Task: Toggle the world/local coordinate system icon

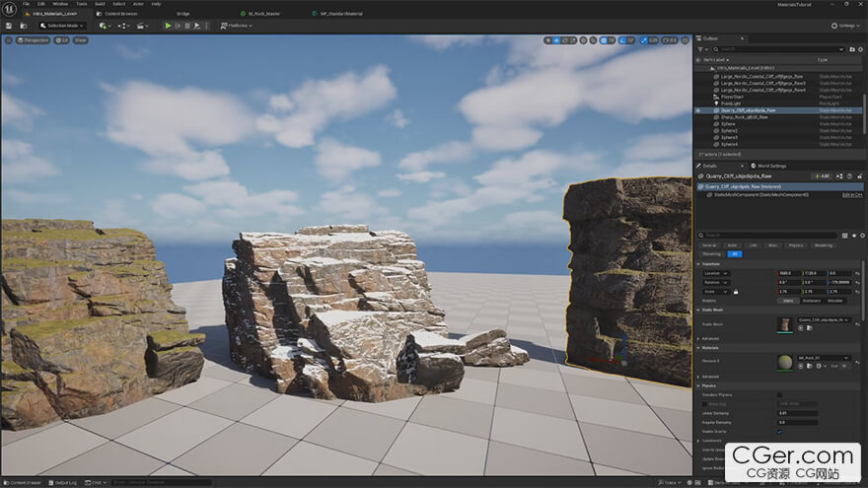Action: (584, 40)
